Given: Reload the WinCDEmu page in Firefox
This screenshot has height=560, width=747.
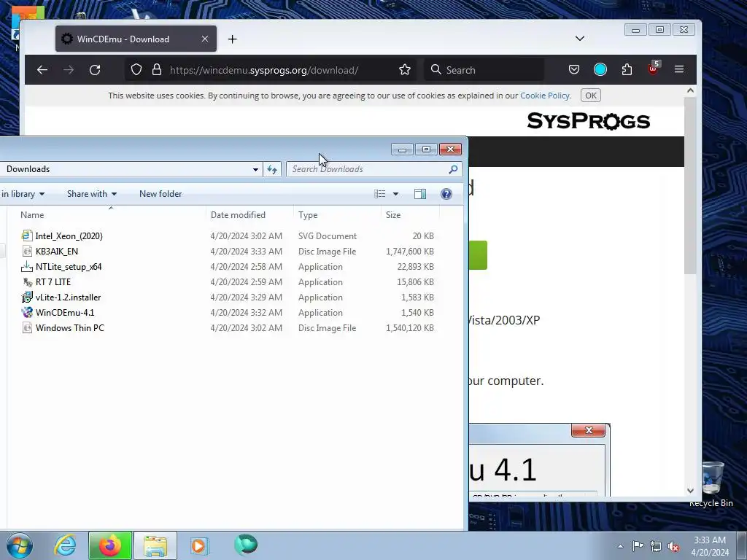Looking at the screenshot, I should (95, 70).
